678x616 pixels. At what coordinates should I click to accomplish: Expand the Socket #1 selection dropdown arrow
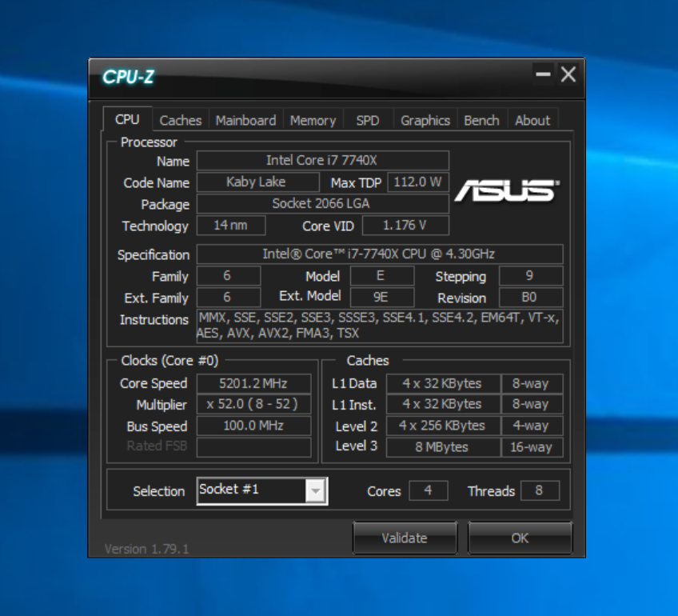pos(316,491)
